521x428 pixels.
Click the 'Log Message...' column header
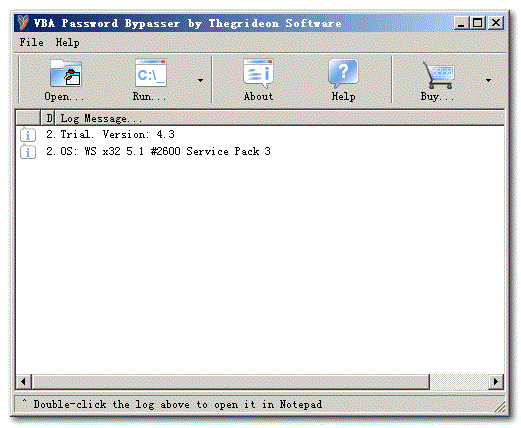point(279,118)
